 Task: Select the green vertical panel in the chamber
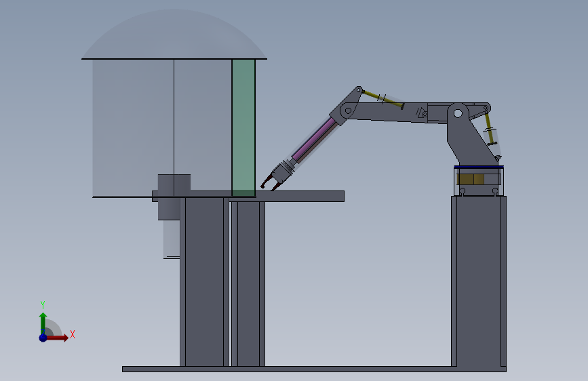point(243,127)
